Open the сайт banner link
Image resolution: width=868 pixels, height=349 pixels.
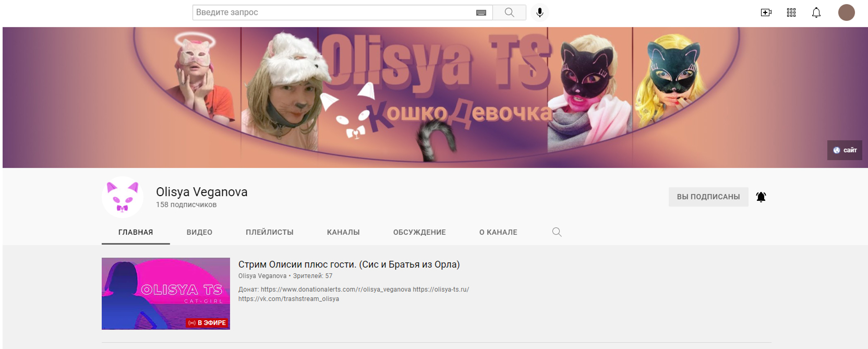[845, 150]
